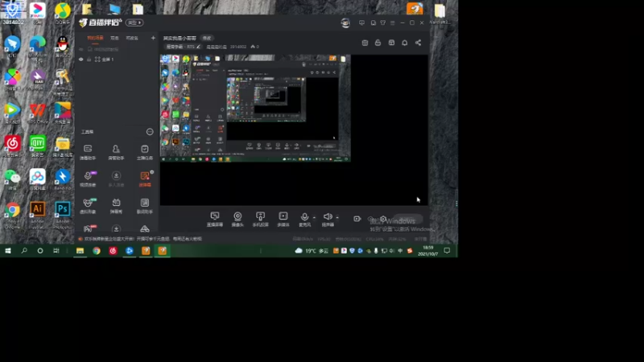
Task: Toggle lock on 全屏 1 source
Action: coord(89,60)
